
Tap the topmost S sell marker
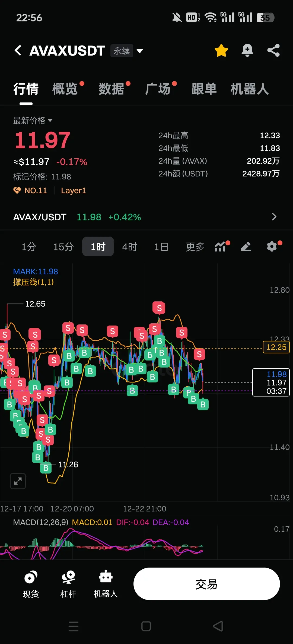[159, 308]
